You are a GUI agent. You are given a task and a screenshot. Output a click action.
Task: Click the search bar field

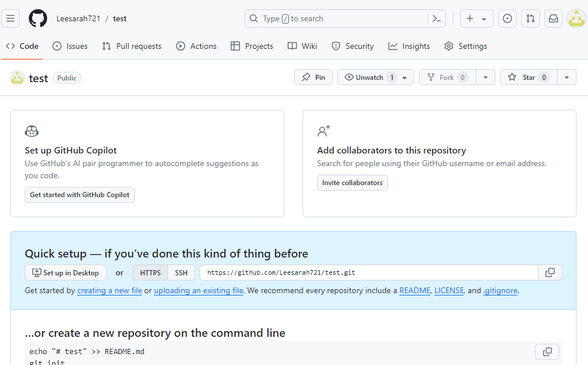click(345, 18)
